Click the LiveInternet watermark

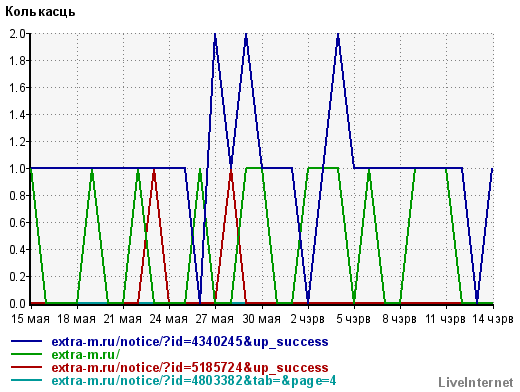(476, 382)
